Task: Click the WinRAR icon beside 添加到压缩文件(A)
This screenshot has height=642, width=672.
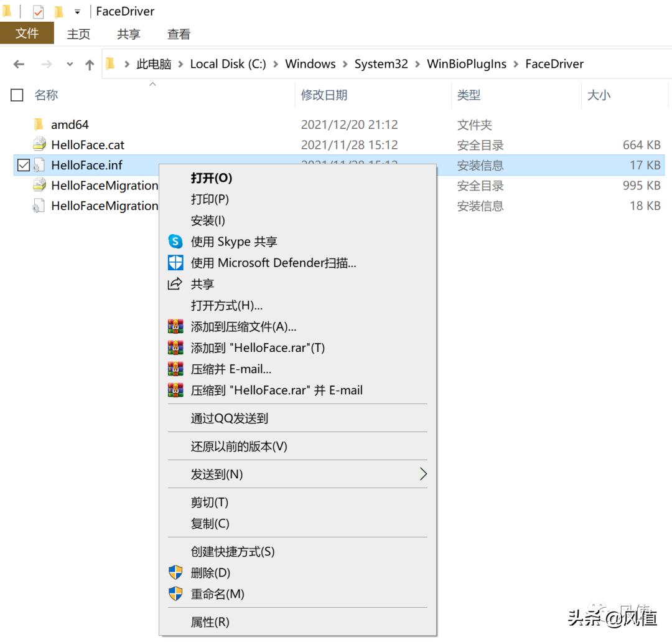Action: click(176, 326)
